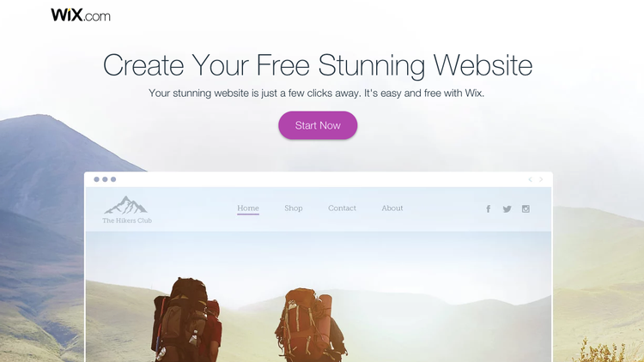Click the mountain peak in the left background

41,124
